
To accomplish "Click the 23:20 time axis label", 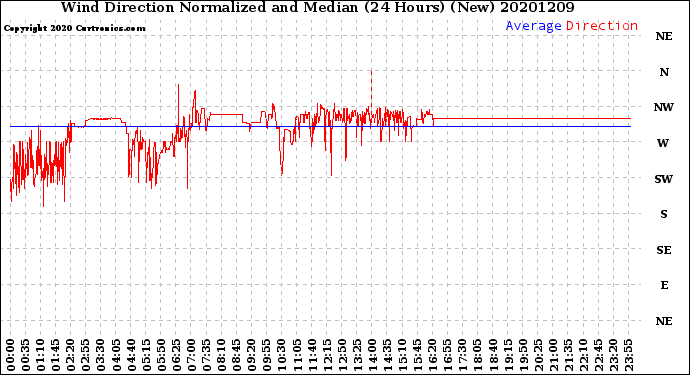I will click(613, 355).
